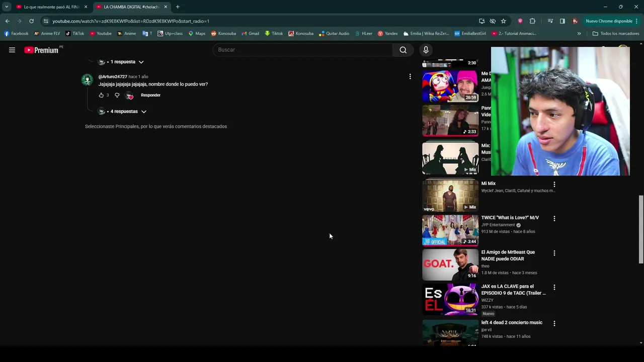Open the Yandex bookmark

(x=387, y=34)
